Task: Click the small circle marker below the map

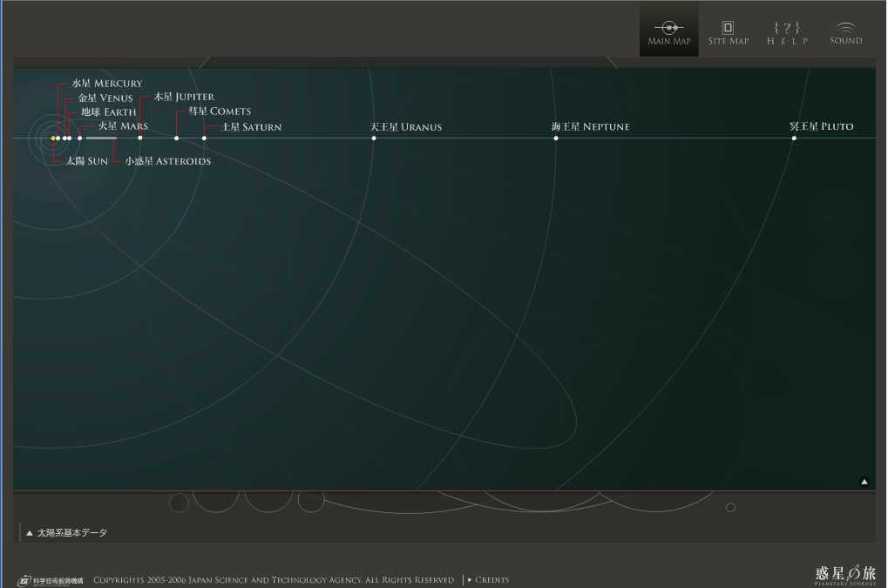Action: pos(730,507)
